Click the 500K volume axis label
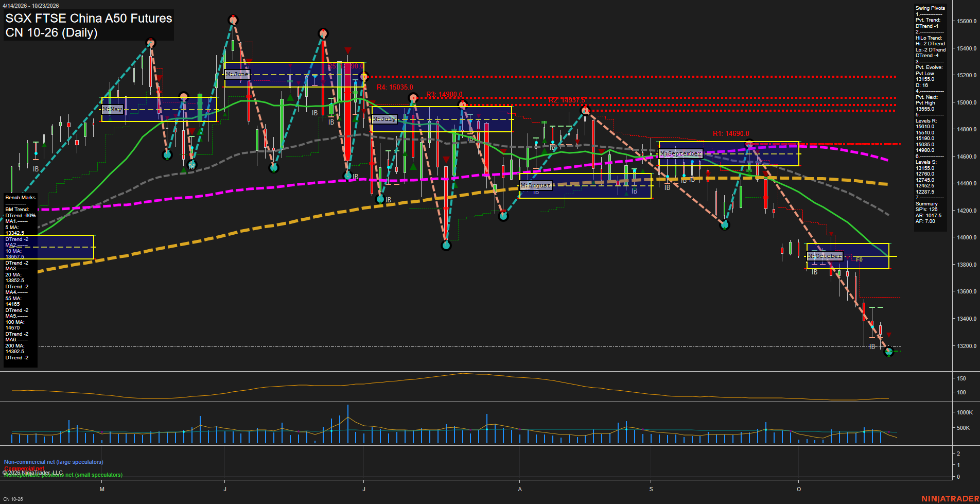Viewport: 980px width, 504px height. pos(964,428)
